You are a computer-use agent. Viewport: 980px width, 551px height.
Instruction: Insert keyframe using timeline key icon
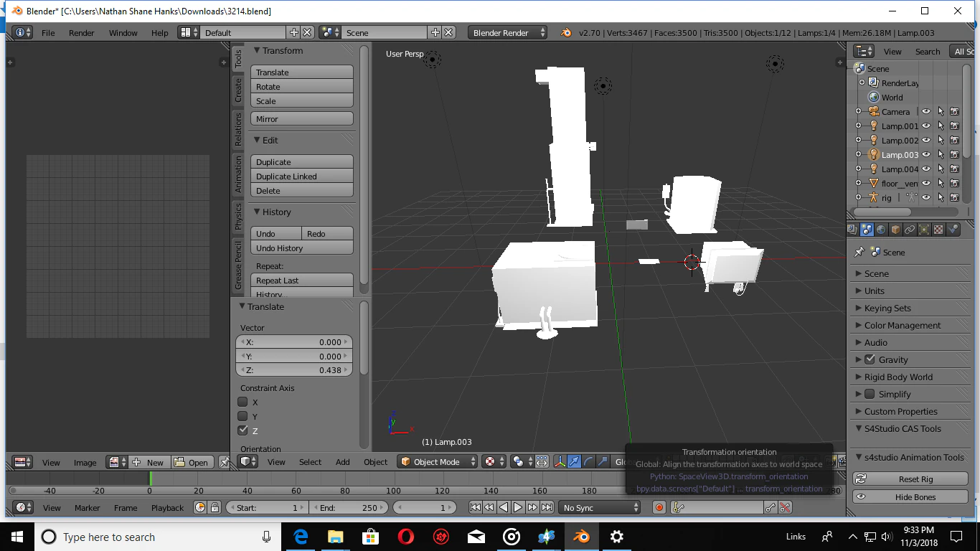771,507
